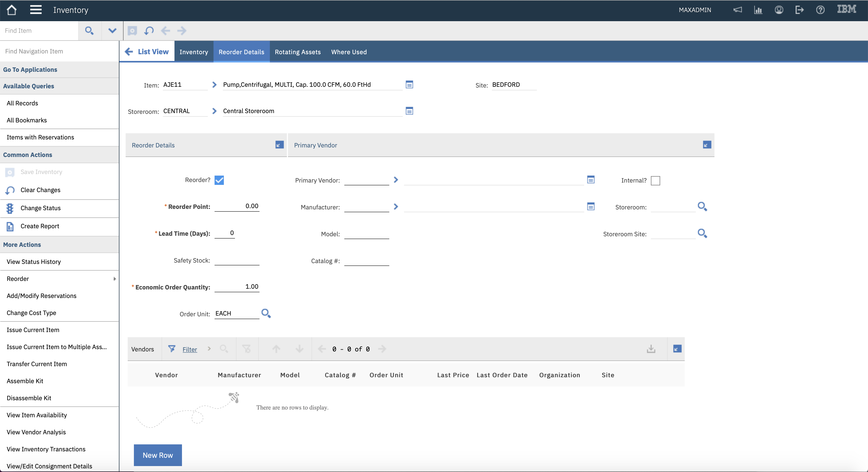Open the Where Used tab
868x472 pixels.
click(349, 52)
